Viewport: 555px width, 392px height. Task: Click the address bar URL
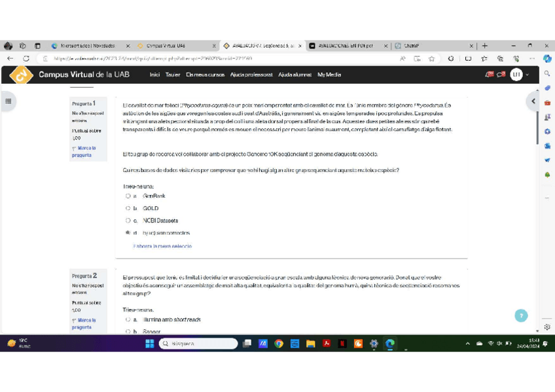(153, 59)
